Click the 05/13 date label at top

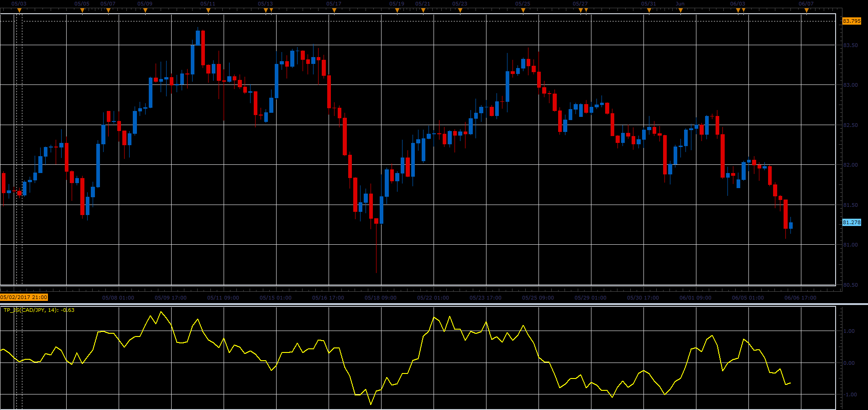(x=265, y=4)
